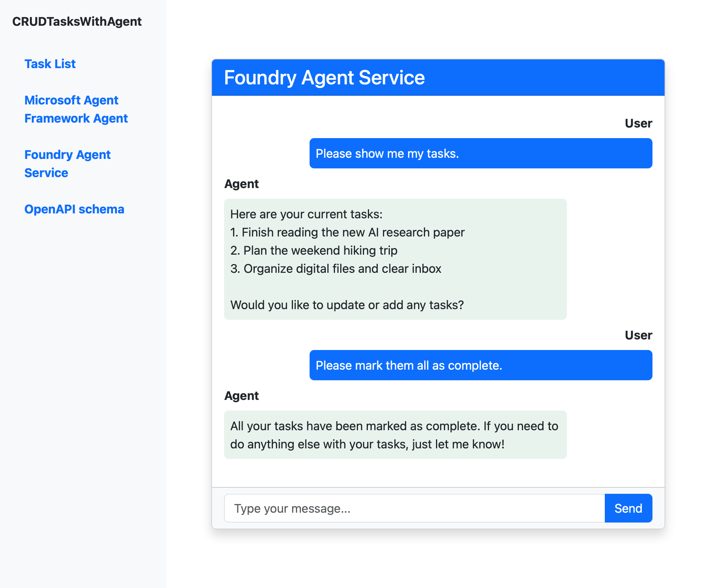This screenshot has width=710, height=588.
Task: Open the Task List page
Action: pos(50,64)
